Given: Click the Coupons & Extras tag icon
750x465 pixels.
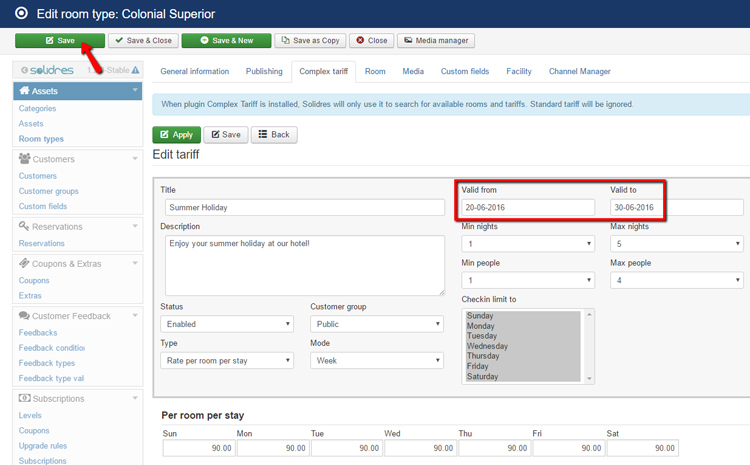Looking at the screenshot, I should [x=24, y=263].
